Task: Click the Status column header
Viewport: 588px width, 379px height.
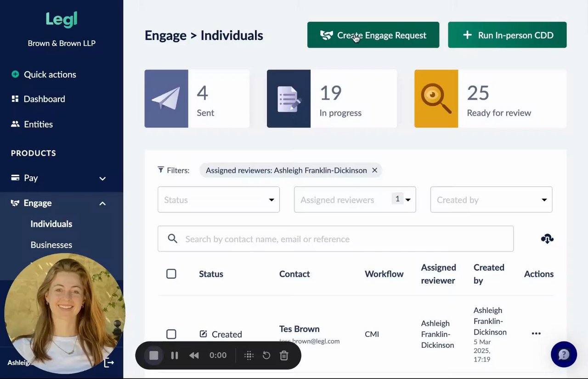Action: [x=211, y=274]
